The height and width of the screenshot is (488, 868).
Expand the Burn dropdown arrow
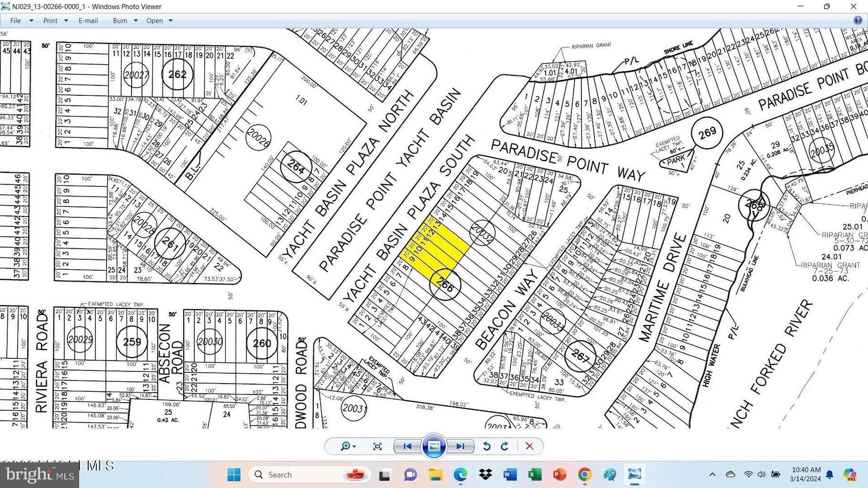click(x=136, y=20)
